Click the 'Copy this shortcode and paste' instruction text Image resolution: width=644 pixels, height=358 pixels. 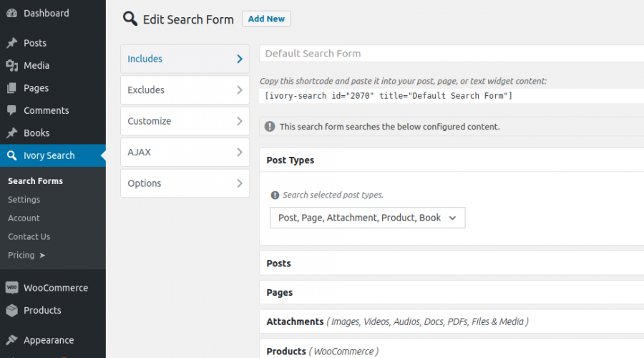click(403, 81)
